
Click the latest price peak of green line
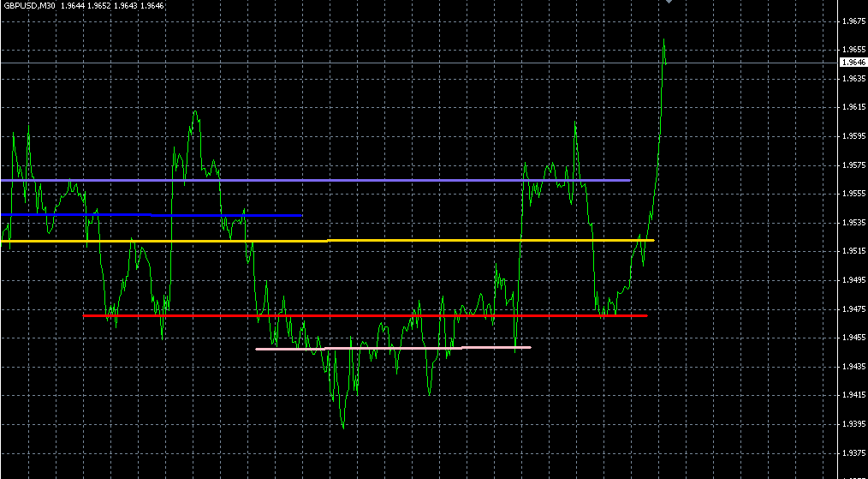[x=664, y=39]
